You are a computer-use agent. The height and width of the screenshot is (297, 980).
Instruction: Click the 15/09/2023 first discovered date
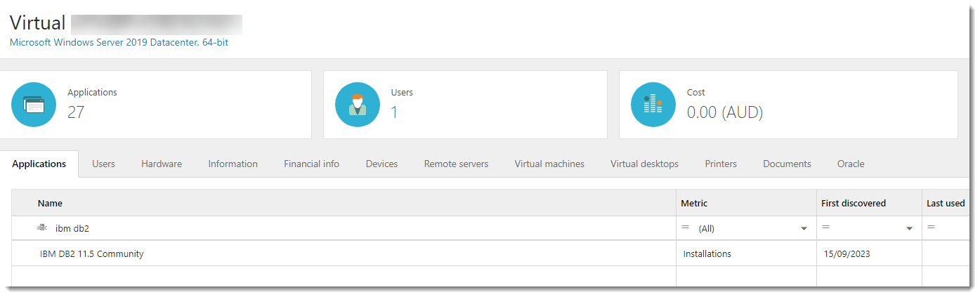coord(847,253)
